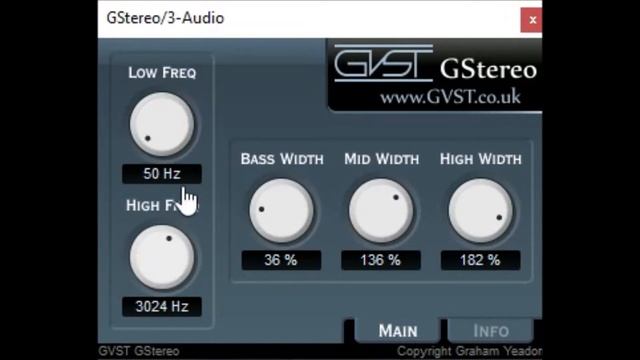Click the Bass Width label
Screen dimensions: 640x360
tap(282, 159)
